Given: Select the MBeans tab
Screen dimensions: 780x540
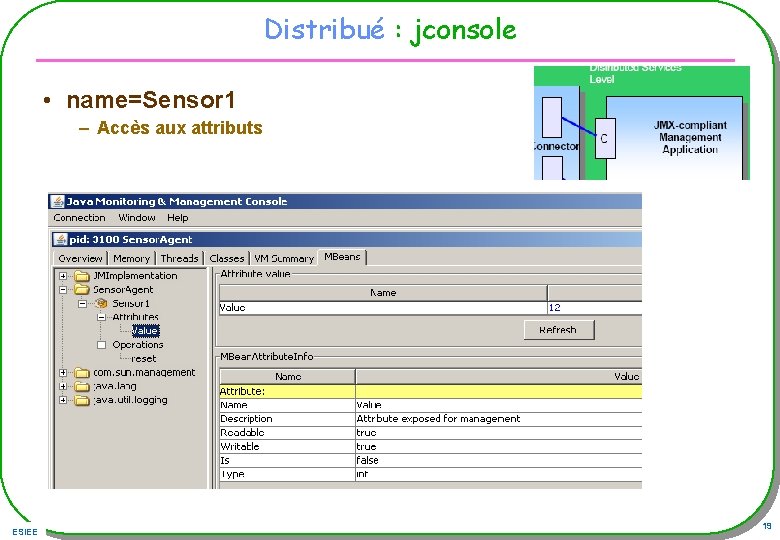Looking at the screenshot, I should [342, 257].
